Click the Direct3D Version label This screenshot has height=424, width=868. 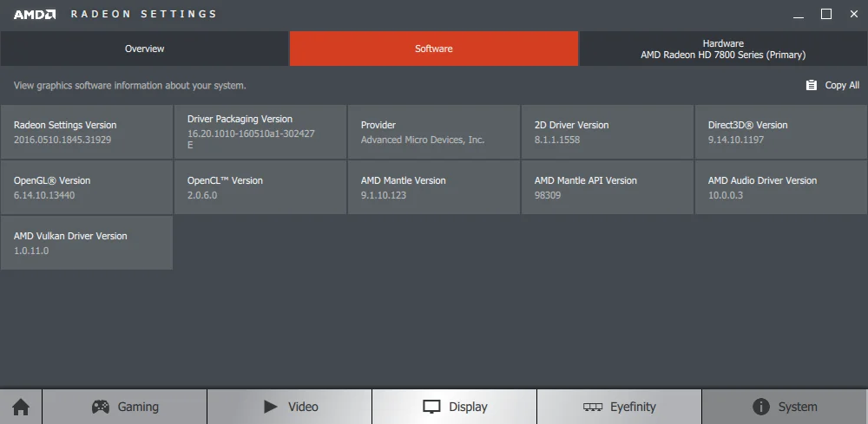748,125
